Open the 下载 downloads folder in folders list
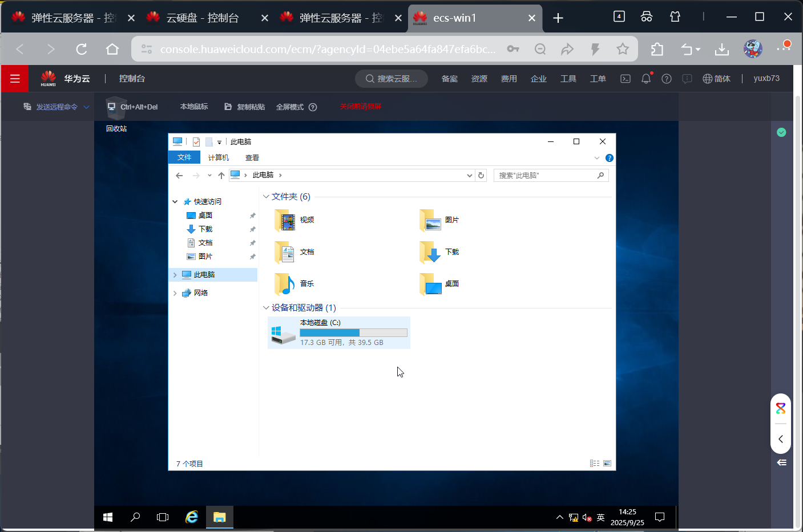Image resolution: width=803 pixels, height=532 pixels. pyautogui.click(x=439, y=252)
